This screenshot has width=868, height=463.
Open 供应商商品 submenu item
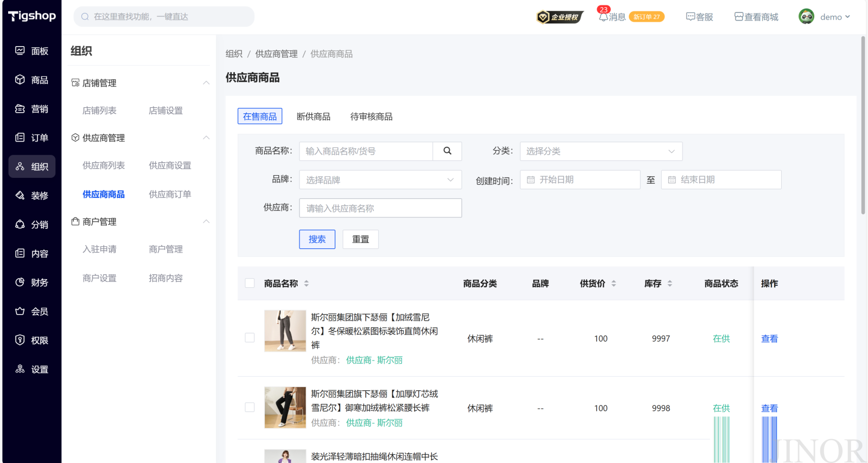click(104, 194)
